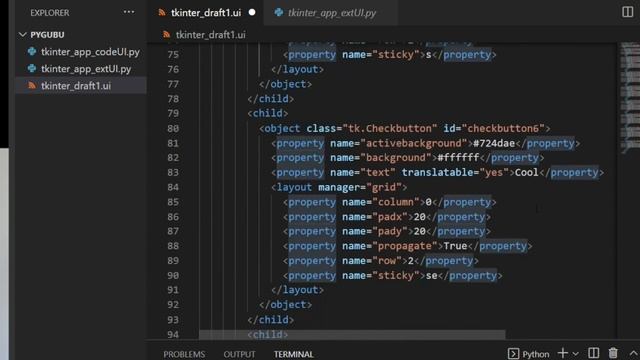640x360 pixels.
Task: Create new terminal with plus icon
Action: [x=563, y=353]
